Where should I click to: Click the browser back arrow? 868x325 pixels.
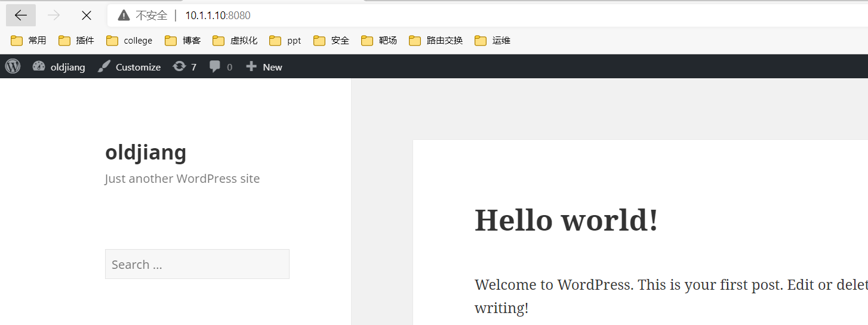coord(21,16)
